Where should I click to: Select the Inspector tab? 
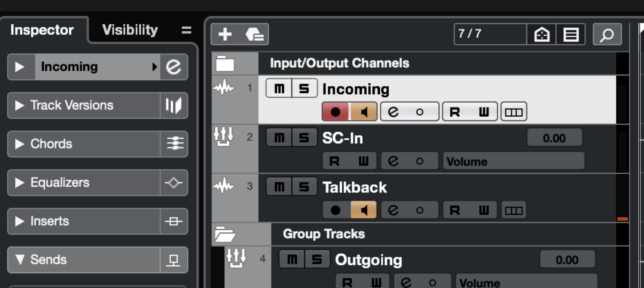[x=42, y=30]
